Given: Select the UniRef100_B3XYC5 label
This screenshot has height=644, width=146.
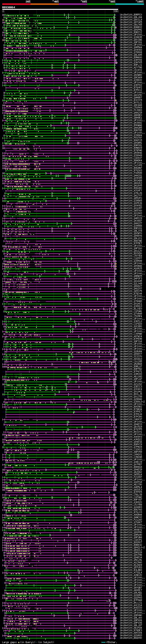Looking at the screenshot, I should pyautogui.click(x=131, y=100).
